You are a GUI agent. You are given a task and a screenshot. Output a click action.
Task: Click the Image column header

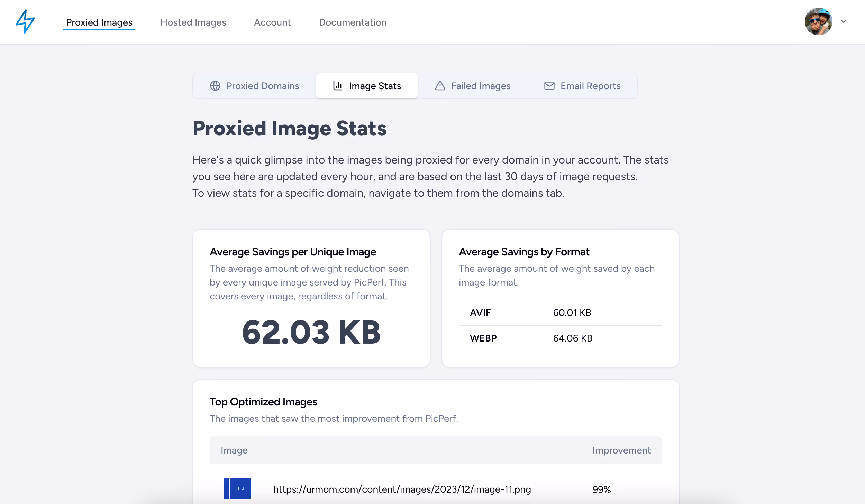pos(235,450)
